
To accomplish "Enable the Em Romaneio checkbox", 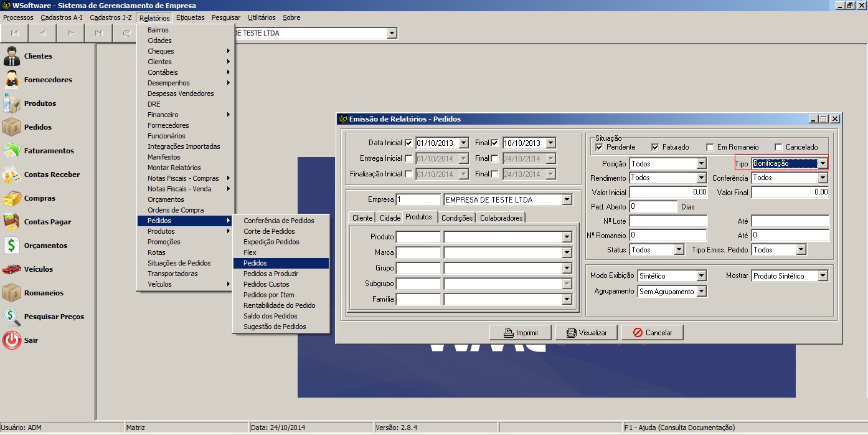I will 710,147.
